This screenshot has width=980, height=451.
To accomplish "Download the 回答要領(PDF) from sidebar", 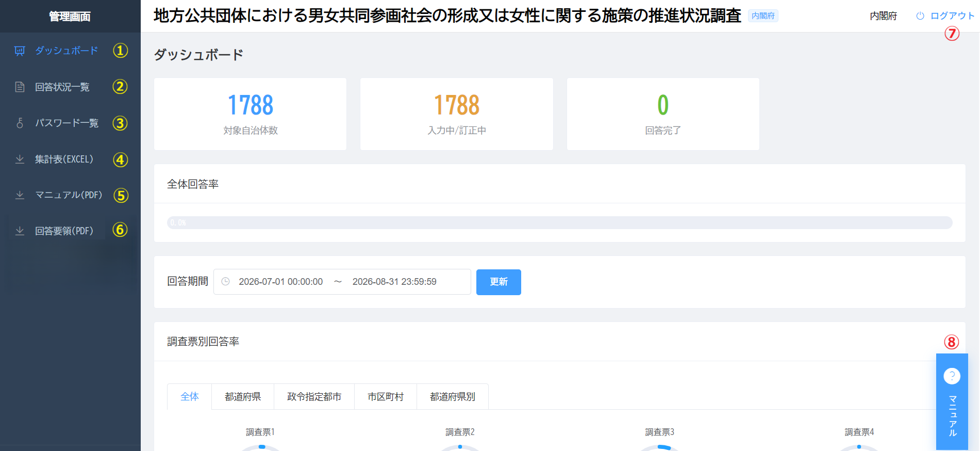I will pyautogui.click(x=70, y=231).
